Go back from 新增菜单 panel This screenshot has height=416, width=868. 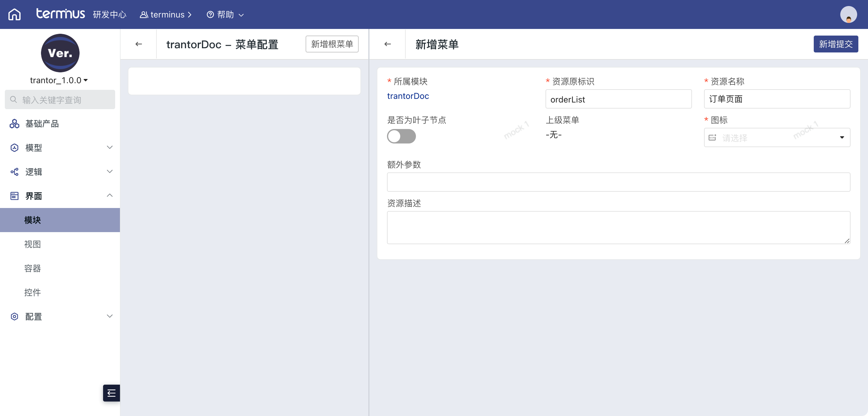click(x=388, y=44)
